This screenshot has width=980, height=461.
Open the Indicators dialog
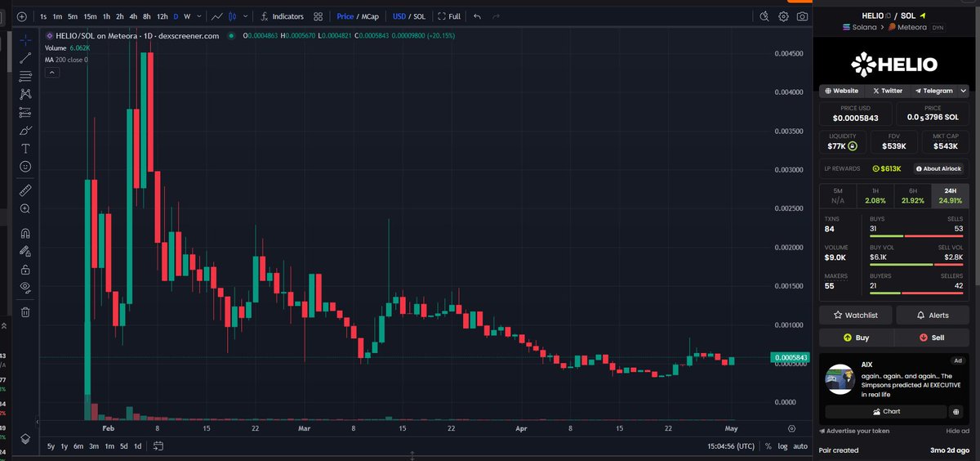click(282, 16)
